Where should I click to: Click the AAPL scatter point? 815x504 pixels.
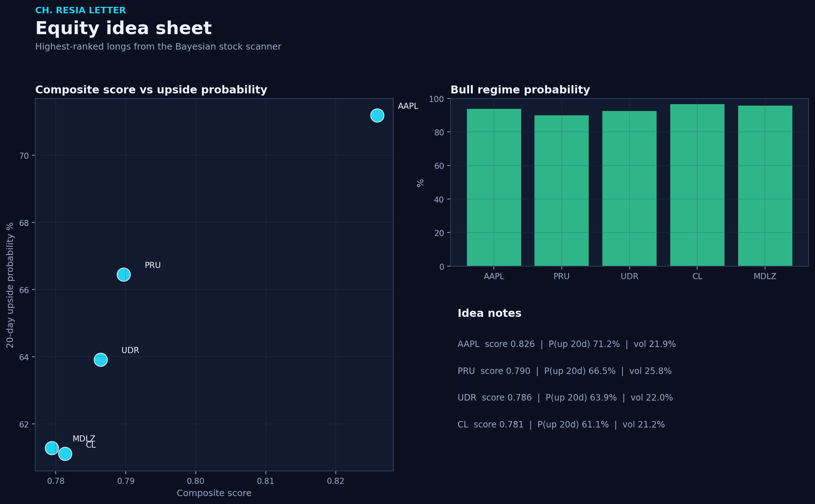(x=377, y=115)
